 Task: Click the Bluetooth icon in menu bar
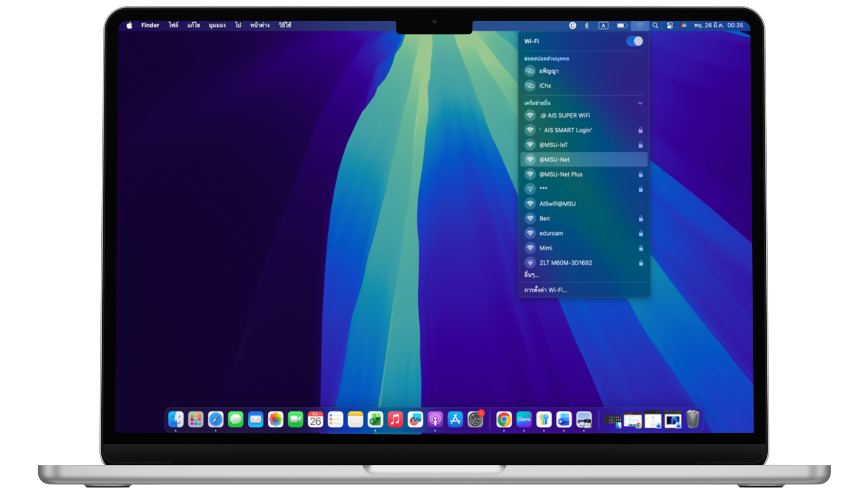pos(587,25)
